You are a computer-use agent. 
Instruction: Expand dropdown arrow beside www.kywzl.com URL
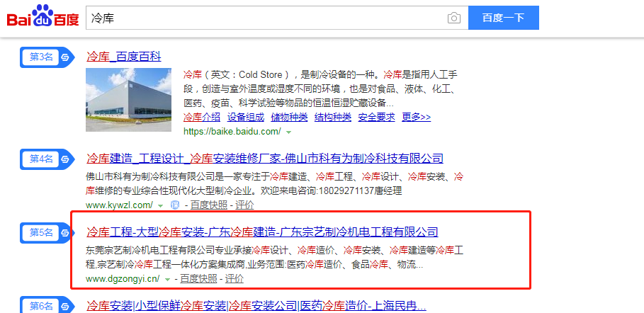[161, 205]
